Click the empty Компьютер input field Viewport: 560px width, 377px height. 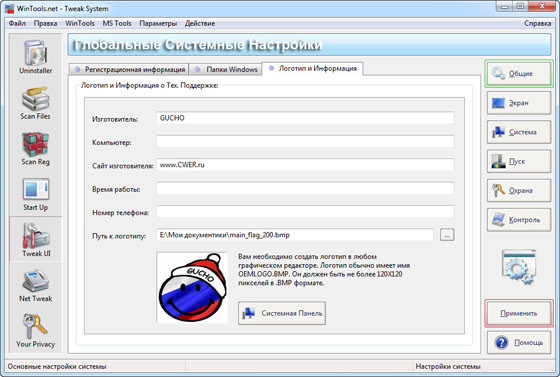[305, 142]
